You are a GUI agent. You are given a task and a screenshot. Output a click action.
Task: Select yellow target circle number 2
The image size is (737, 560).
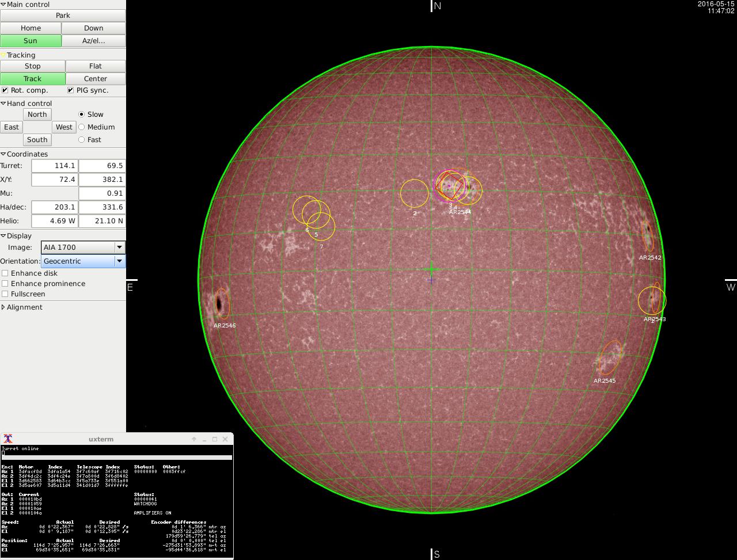click(414, 193)
